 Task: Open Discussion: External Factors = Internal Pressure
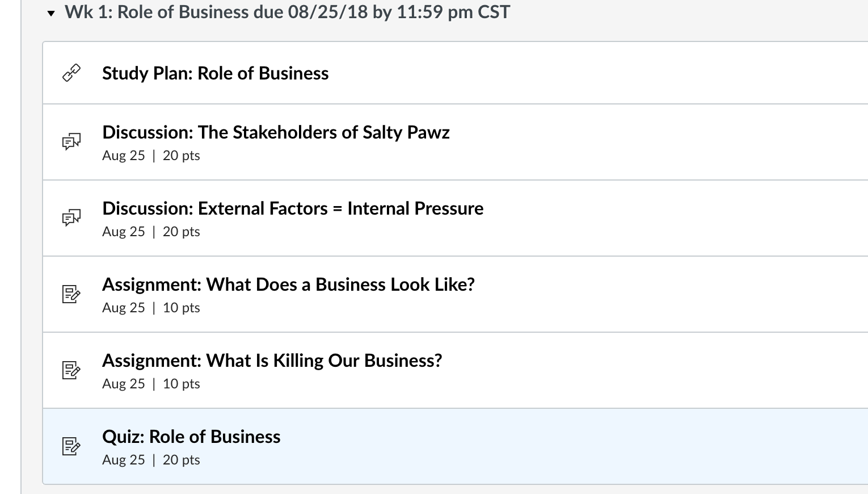[x=293, y=208]
